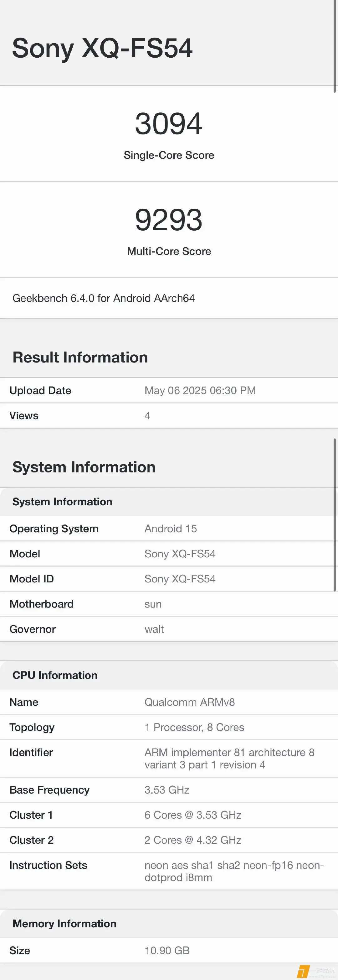Select the governor value walt
Viewport: 338px width, 980px height.
point(154,629)
